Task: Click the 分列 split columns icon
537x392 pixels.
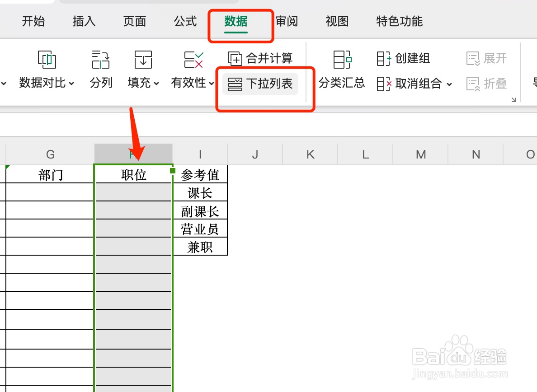Action: coord(101,60)
